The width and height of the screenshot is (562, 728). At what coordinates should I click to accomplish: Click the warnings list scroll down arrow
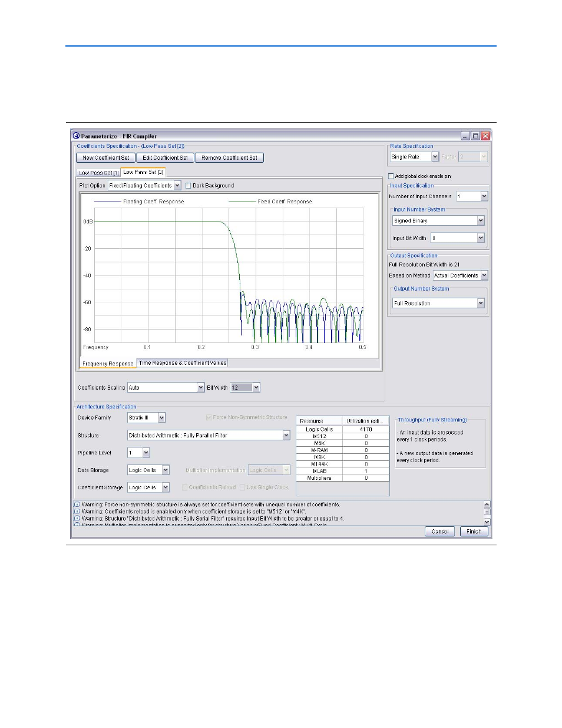pyautogui.click(x=487, y=522)
